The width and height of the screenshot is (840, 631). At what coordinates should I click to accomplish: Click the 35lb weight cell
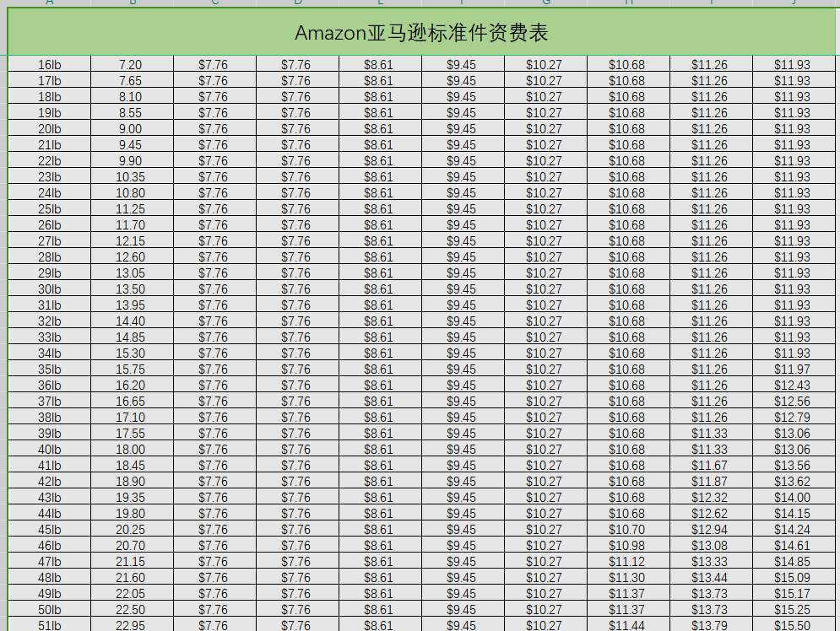tap(49, 369)
